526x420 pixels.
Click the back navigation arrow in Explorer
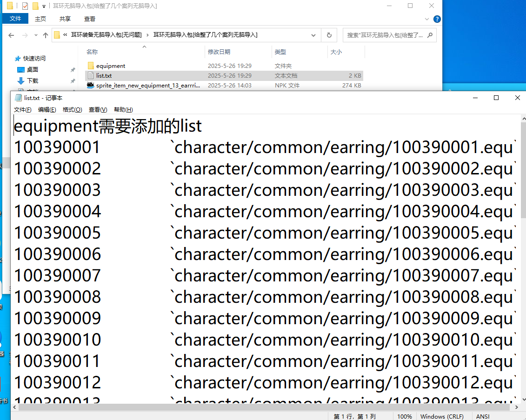pos(12,35)
